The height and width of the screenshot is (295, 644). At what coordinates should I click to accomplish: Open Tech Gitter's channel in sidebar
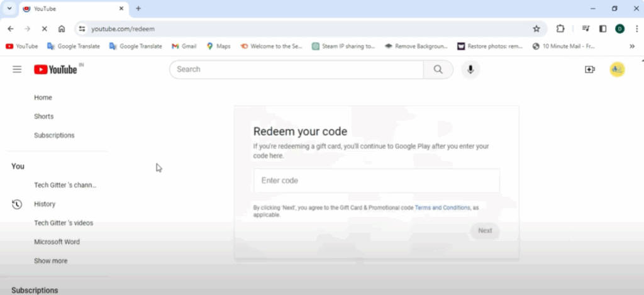pos(65,186)
